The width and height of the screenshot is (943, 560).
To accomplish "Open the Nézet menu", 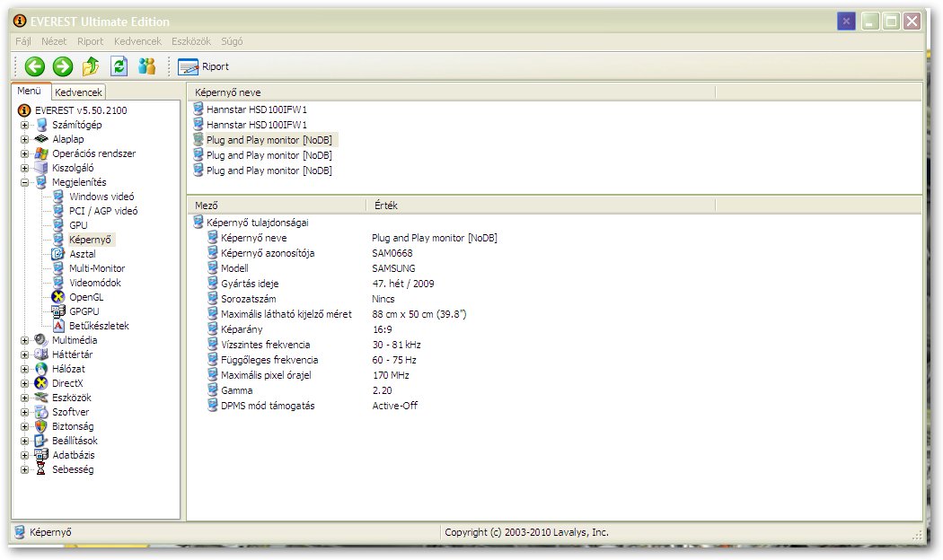I will [x=54, y=41].
